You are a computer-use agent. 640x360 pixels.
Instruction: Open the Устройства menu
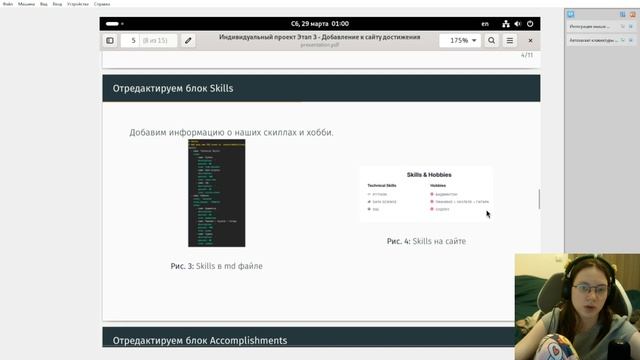tap(78, 4)
